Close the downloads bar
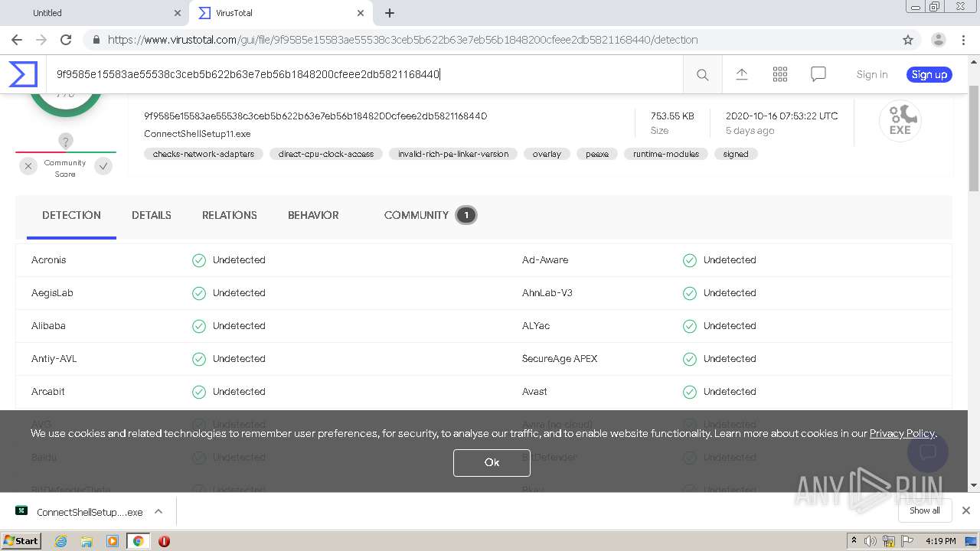980x551 pixels. [x=966, y=510]
